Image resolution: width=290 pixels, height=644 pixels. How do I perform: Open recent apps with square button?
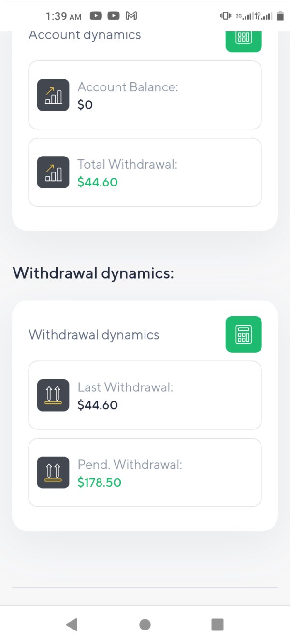[217, 625]
